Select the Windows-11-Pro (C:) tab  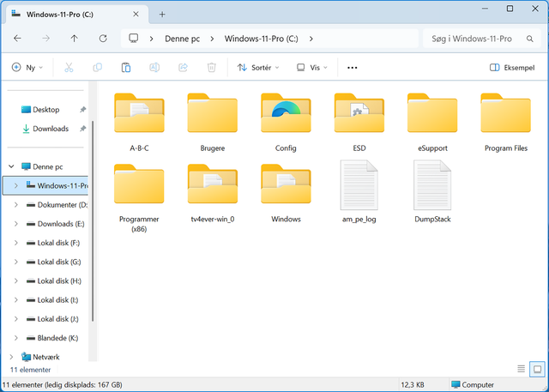pyautogui.click(x=75, y=15)
